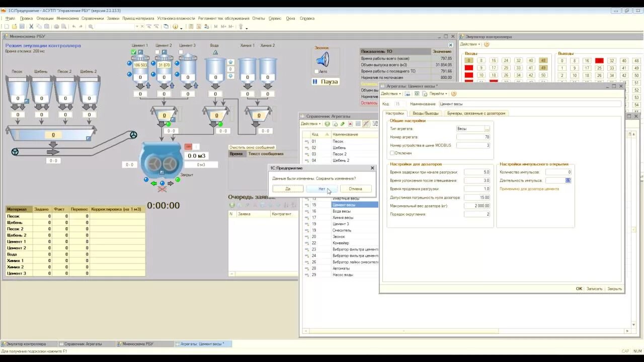Click the red 'on' toggle above the mixer volume
The width and height of the screenshot is (644, 362).
188,147
